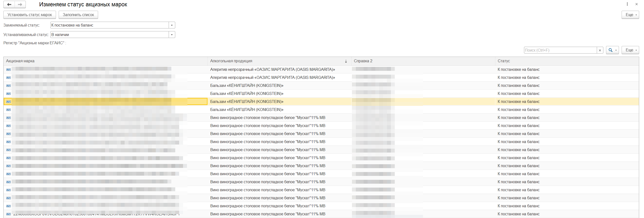Close the form with the X icon
This screenshot has height=218, width=644.
click(x=636, y=4)
